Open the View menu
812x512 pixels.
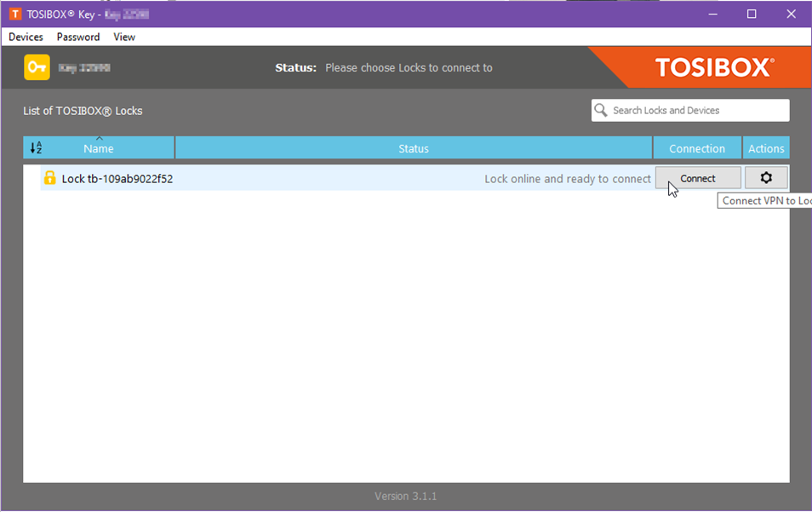coord(124,37)
